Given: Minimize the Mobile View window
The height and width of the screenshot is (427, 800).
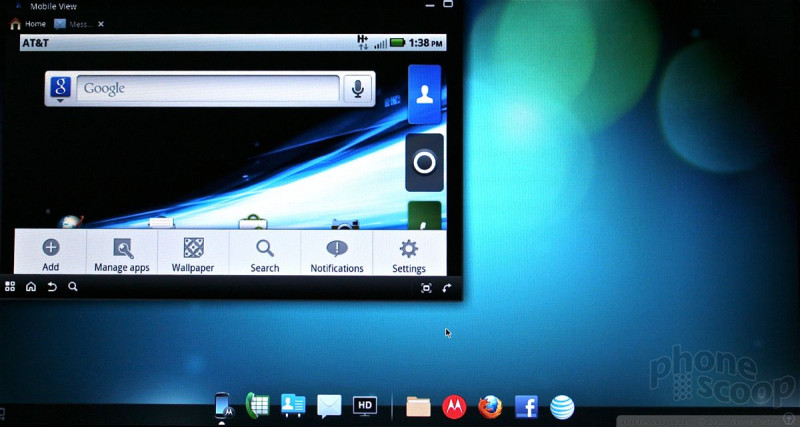Looking at the screenshot, I should [430, 5].
